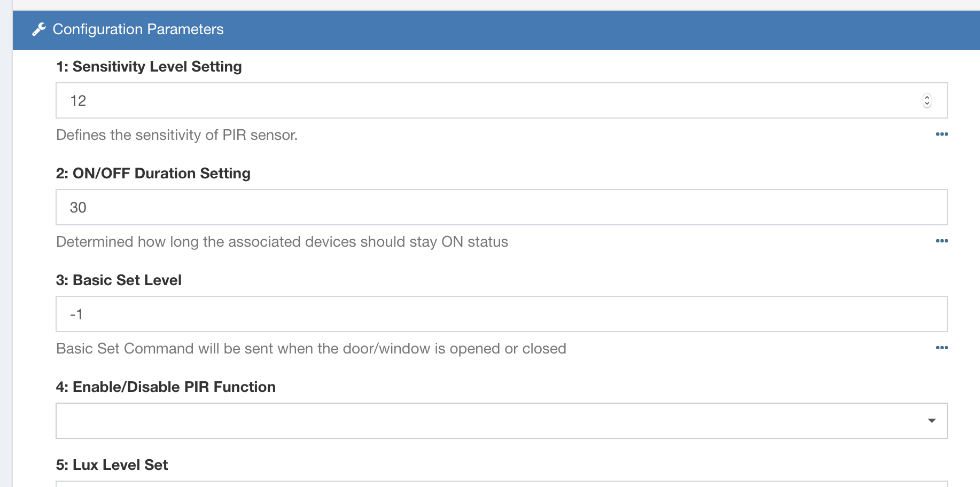Click the "Determined how long" description text
The image size is (980, 487).
tap(282, 242)
